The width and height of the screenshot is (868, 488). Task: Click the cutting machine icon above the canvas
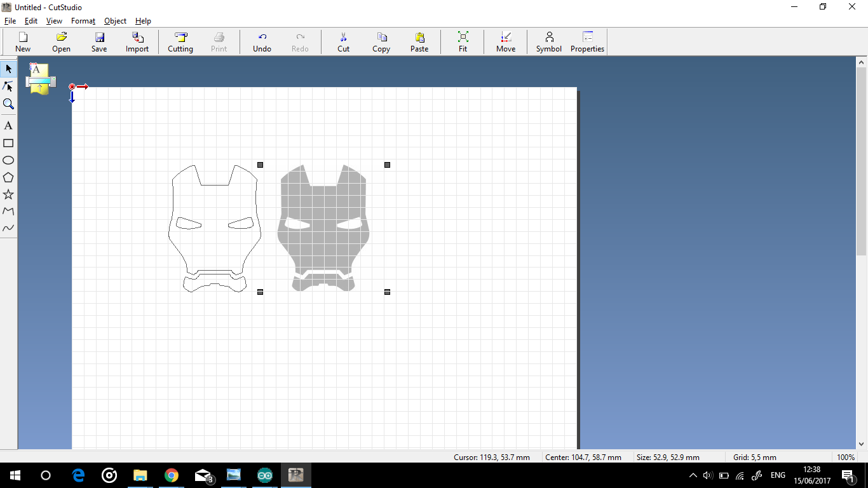coord(40,79)
